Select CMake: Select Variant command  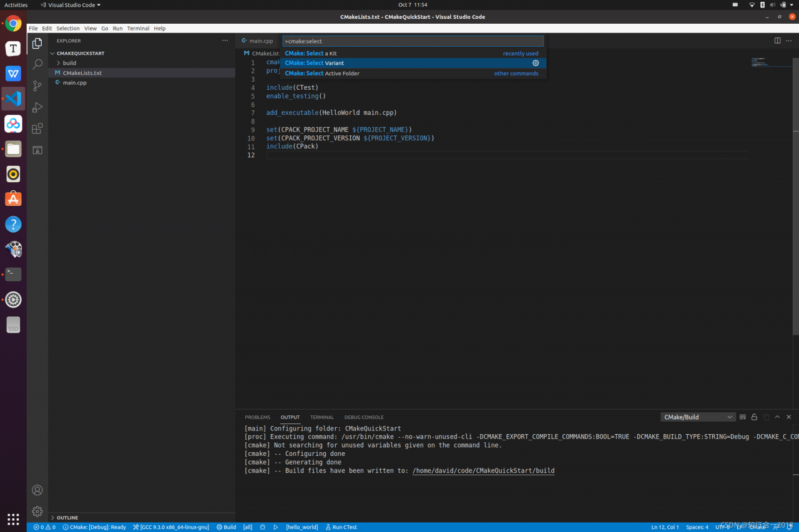(x=413, y=63)
